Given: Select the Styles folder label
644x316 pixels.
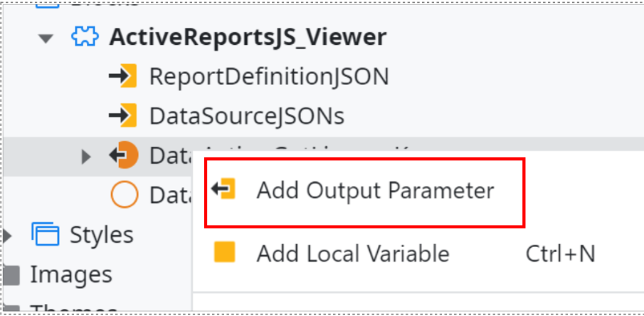Looking at the screenshot, I should pos(102,235).
